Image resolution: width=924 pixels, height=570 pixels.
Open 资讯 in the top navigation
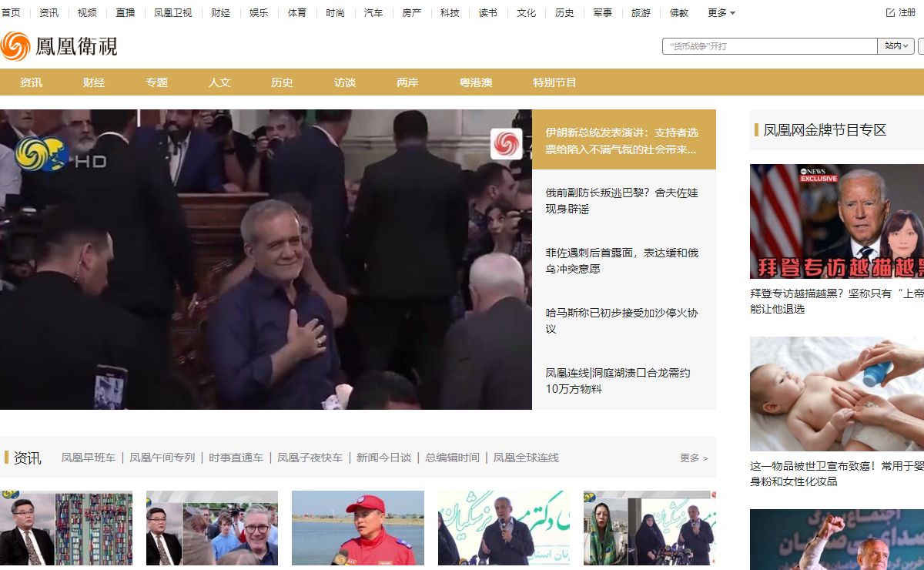coord(49,12)
